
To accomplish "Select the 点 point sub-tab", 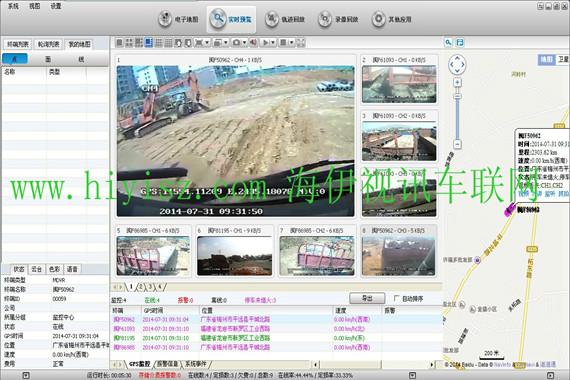I will tap(15, 59).
